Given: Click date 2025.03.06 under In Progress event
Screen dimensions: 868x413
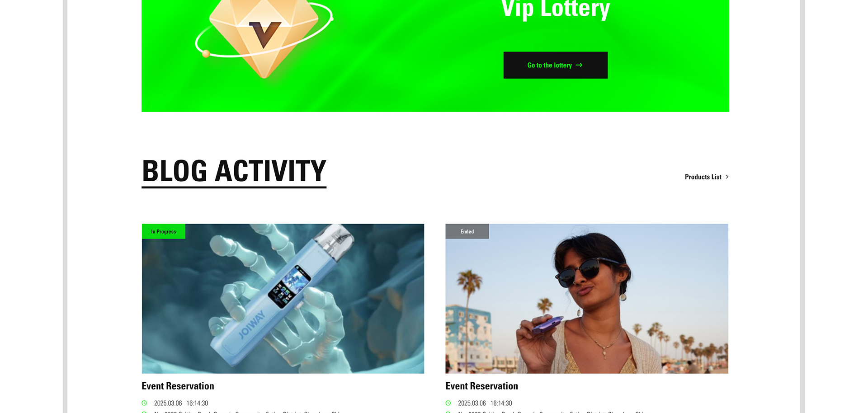Looking at the screenshot, I should 168,403.
